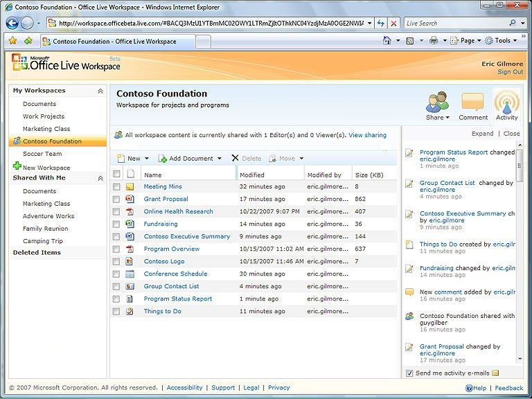This screenshot has width=532, height=399.
Task: Click the Favorites Center star icon
Action: tap(12, 41)
